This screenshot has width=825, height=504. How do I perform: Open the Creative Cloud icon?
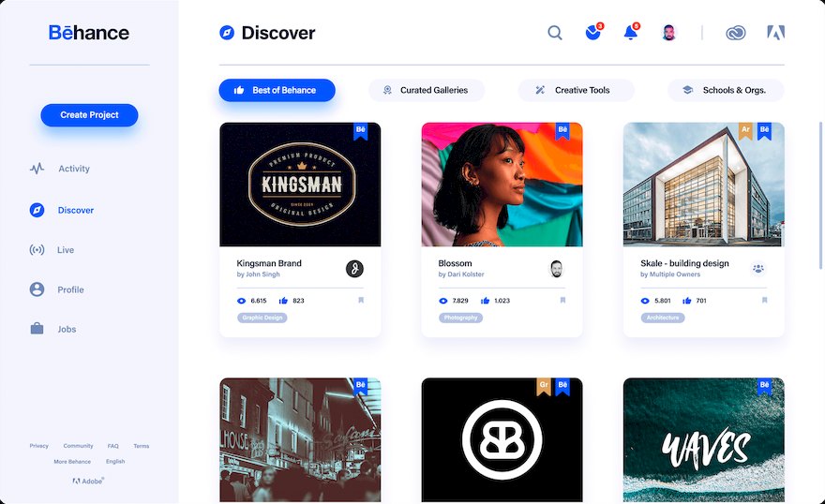tap(736, 33)
